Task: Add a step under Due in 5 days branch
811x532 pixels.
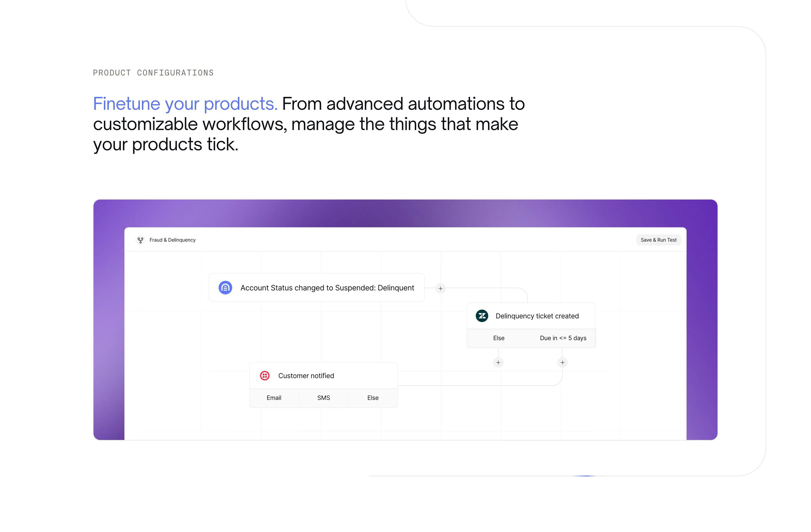Action: [x=562, y=362]
